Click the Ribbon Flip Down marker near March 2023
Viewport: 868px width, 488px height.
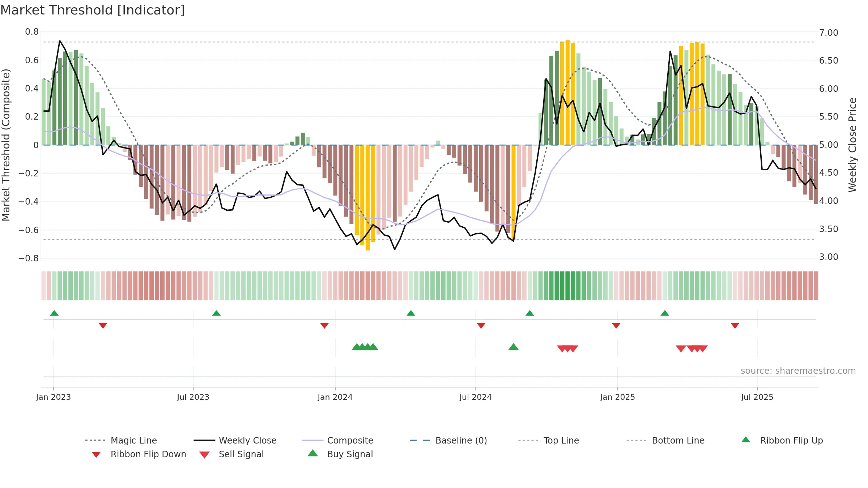point(103,326)
